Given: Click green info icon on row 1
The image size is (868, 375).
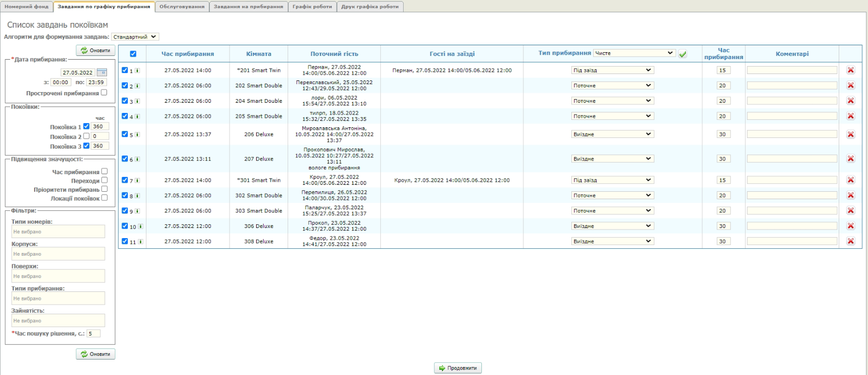Looking at the screenshot, I should 137,70.
